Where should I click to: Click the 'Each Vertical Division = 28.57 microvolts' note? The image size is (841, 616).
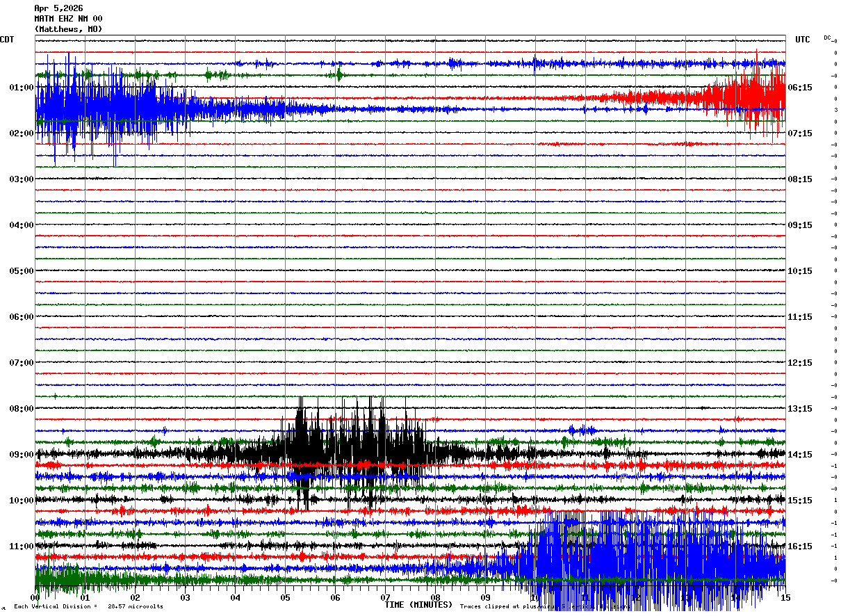click(88, 606)
